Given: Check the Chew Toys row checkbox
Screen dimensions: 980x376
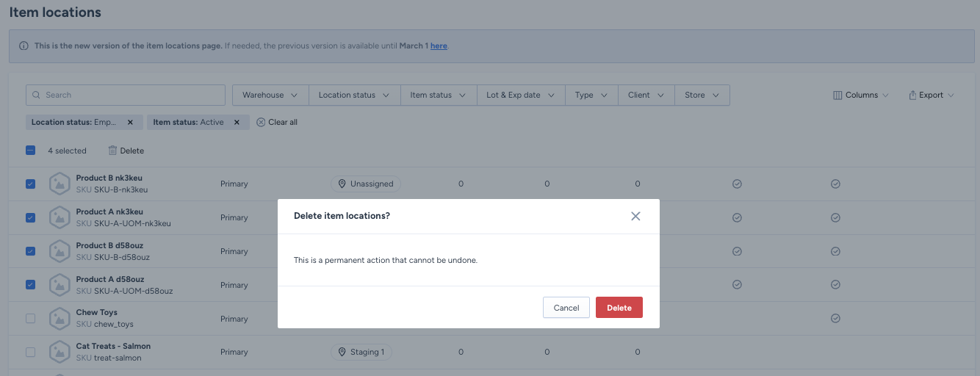Looking at the screenshot, I should click(x=30, y=319).
